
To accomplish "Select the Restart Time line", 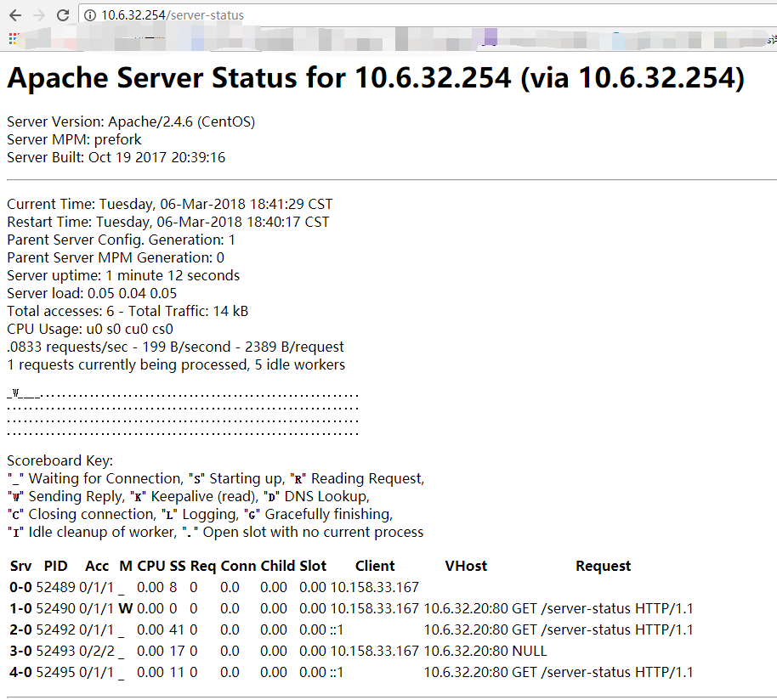I will (168, 222).
